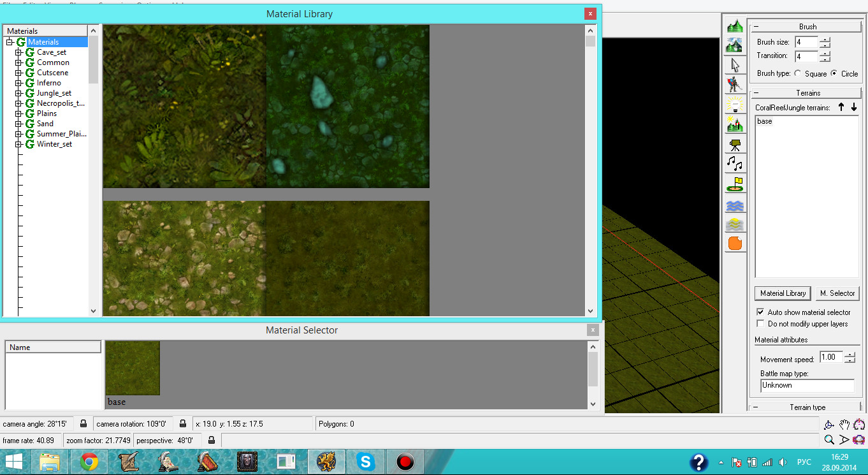Click the M. Selector button
This screenshot has width=868, height=475.
(x=837, y=293)
